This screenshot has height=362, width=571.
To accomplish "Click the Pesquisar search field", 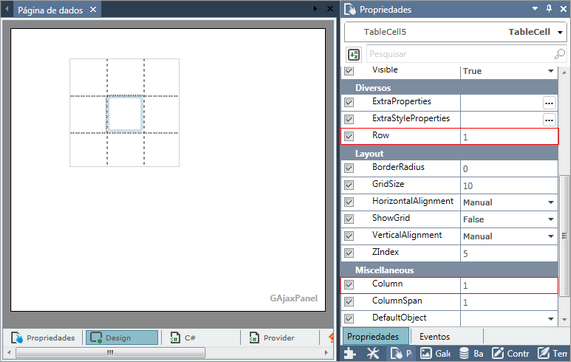I will [x=460, y=54].
